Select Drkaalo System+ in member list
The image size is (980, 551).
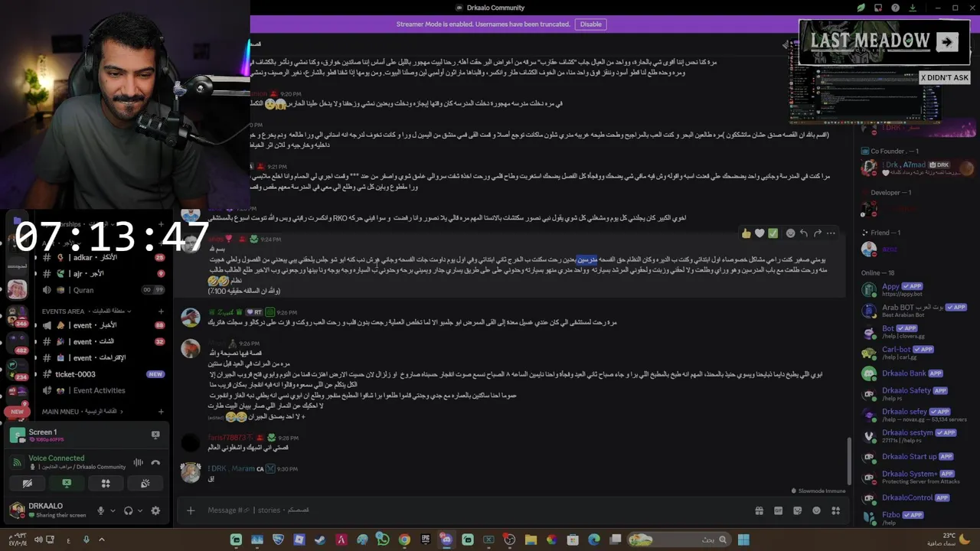pyautogui.click(x=916, y=477)
